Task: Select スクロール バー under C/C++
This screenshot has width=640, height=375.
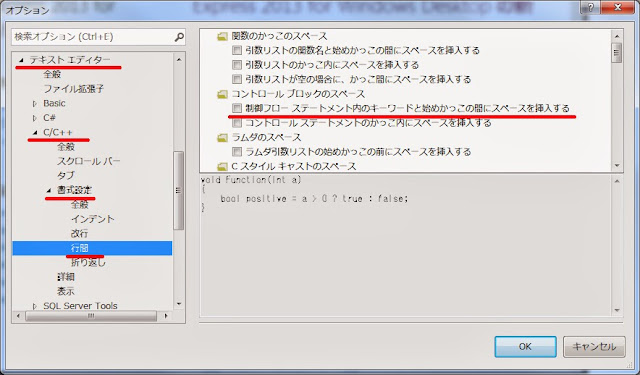Action: 89,161
